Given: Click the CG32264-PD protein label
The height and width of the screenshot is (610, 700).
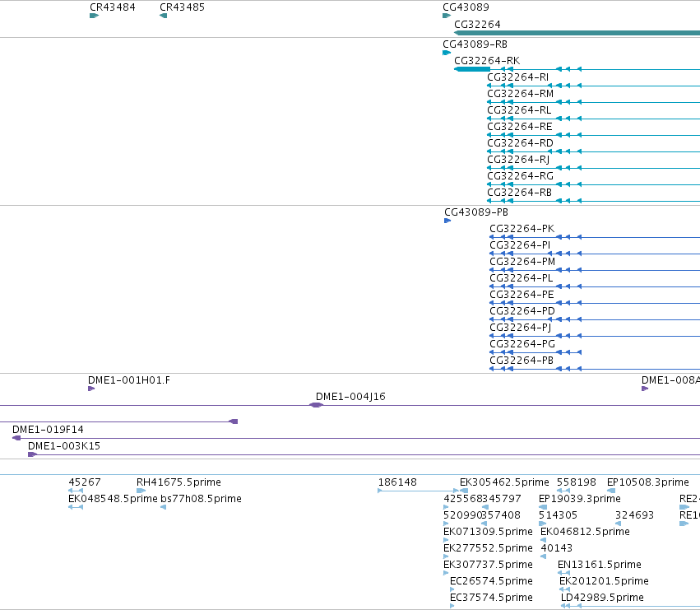Looking at the screenshot, I should [522, 310].
